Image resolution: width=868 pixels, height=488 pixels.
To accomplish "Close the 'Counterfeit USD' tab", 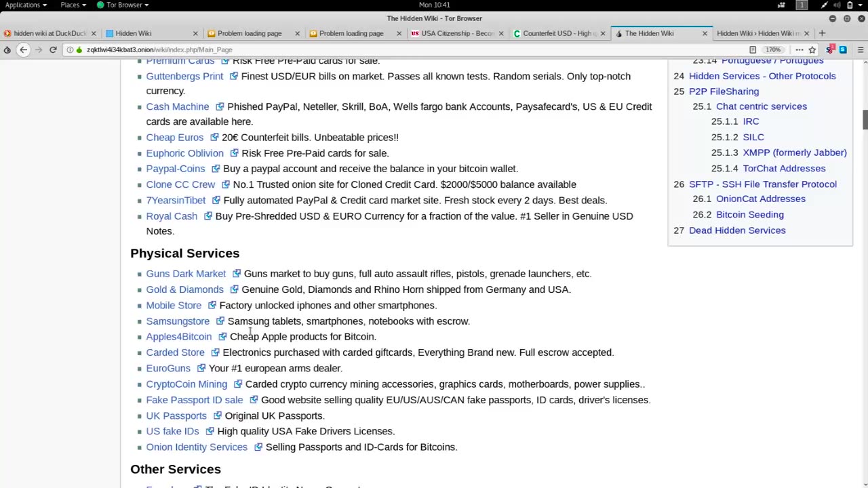I will 603,33.
